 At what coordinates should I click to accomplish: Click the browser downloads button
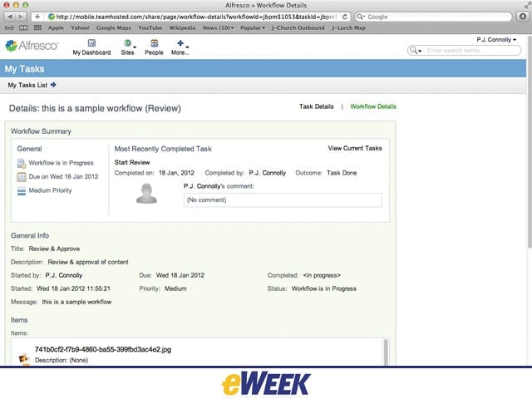(523, 17)
